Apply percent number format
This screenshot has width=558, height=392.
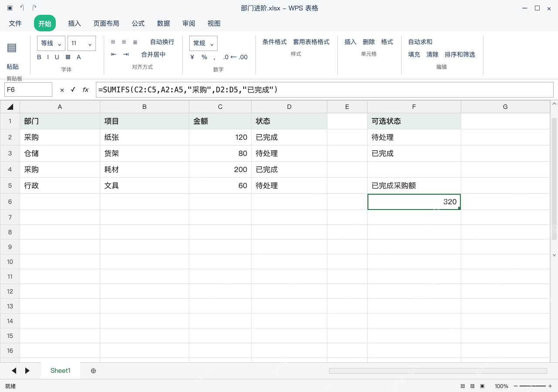[204, 57]
